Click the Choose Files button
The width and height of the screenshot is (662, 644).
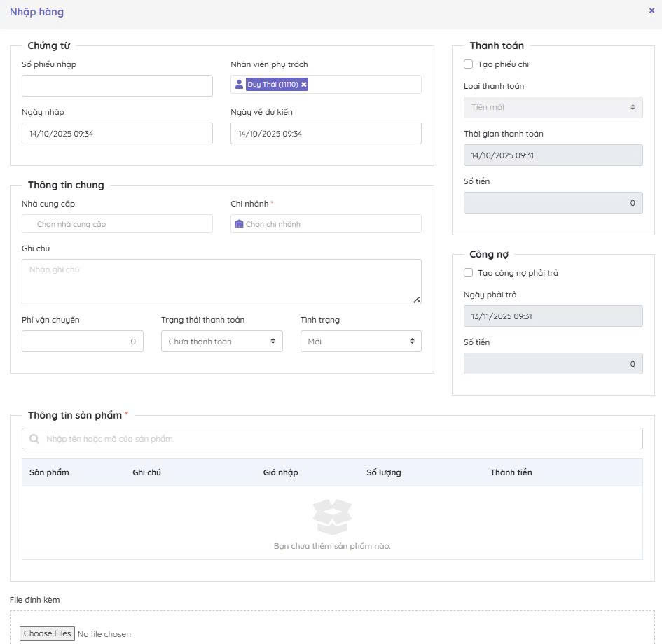click(x=47, y=633)
